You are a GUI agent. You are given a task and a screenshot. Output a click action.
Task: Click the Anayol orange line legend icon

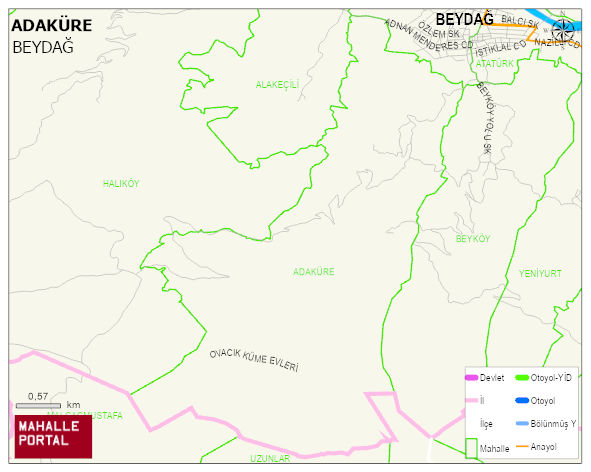[522, 447]
